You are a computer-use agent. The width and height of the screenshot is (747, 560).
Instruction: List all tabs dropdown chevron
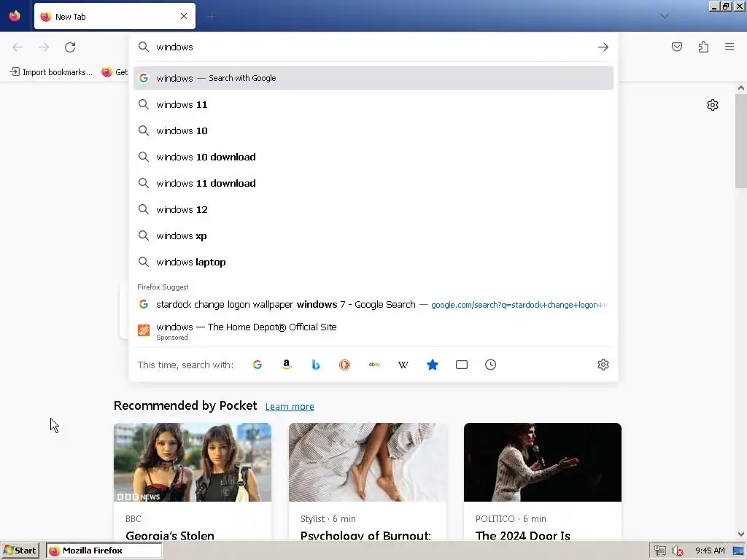coord(665,16)
